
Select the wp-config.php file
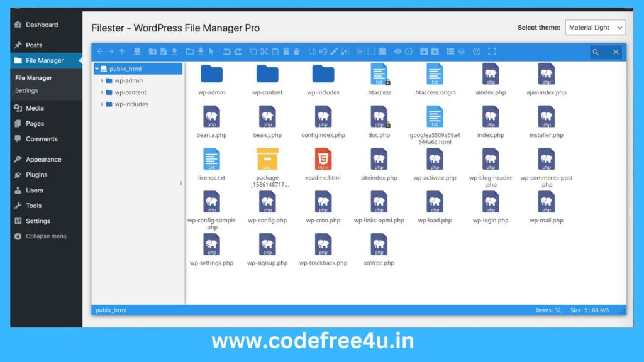(x=267, y=207)
